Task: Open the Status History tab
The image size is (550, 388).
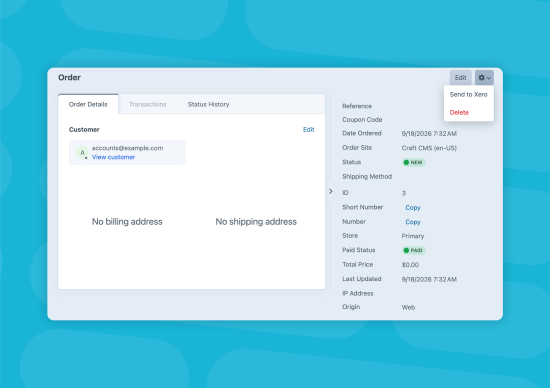Action: (208, 104)
